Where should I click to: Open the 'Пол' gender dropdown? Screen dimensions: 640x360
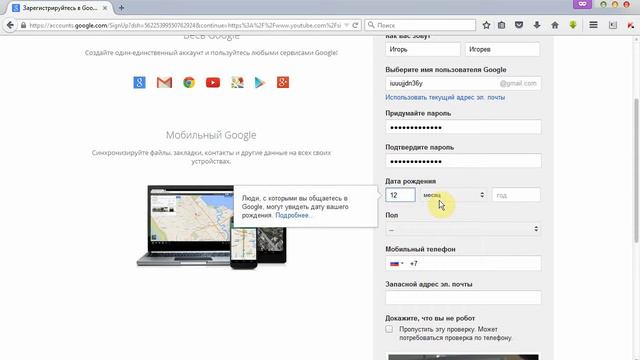point(463,229)
